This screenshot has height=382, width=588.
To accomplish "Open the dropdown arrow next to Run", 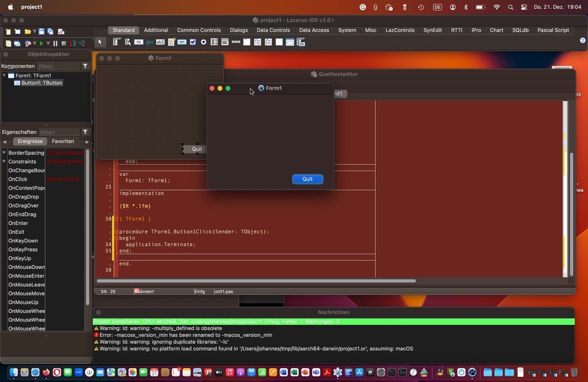I will pyautogui.click(x=48, y=44).
